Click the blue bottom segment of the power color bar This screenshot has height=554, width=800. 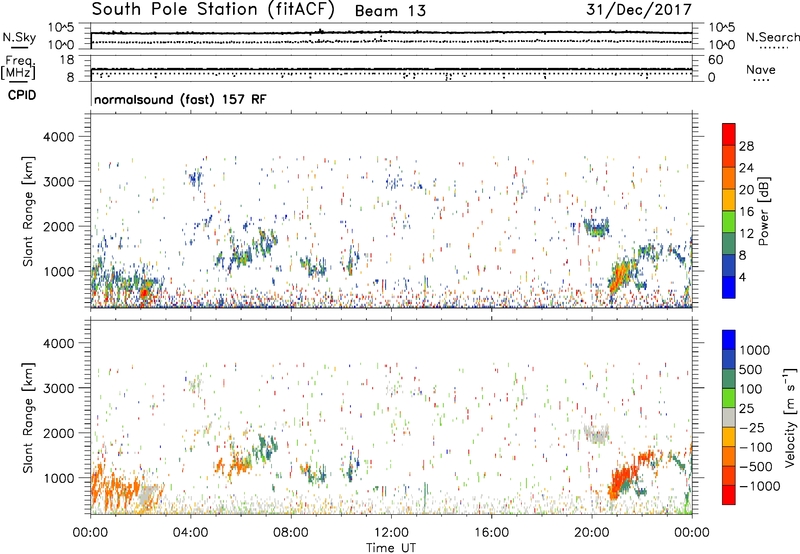[729, 287]
